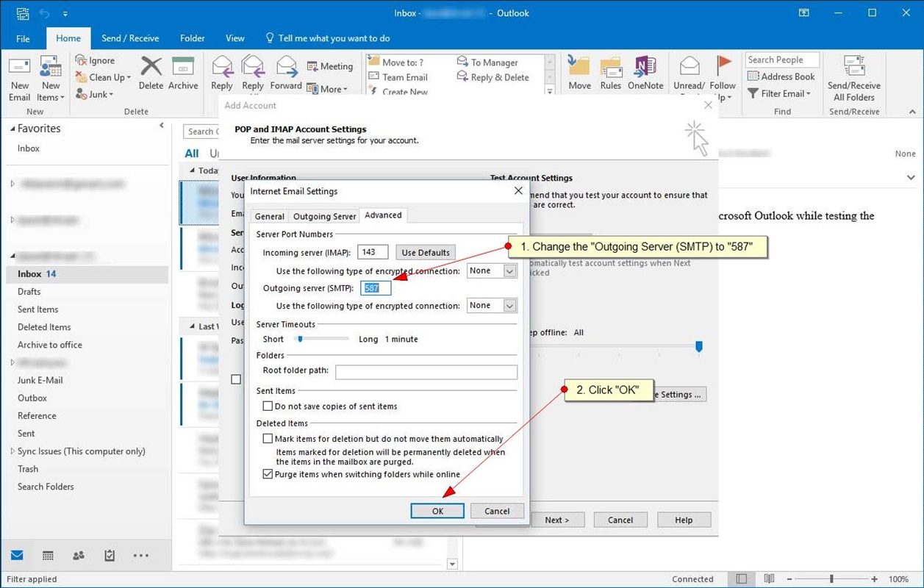Open the View ribbon tab
924x588 pixels.
tap(235, 38)
